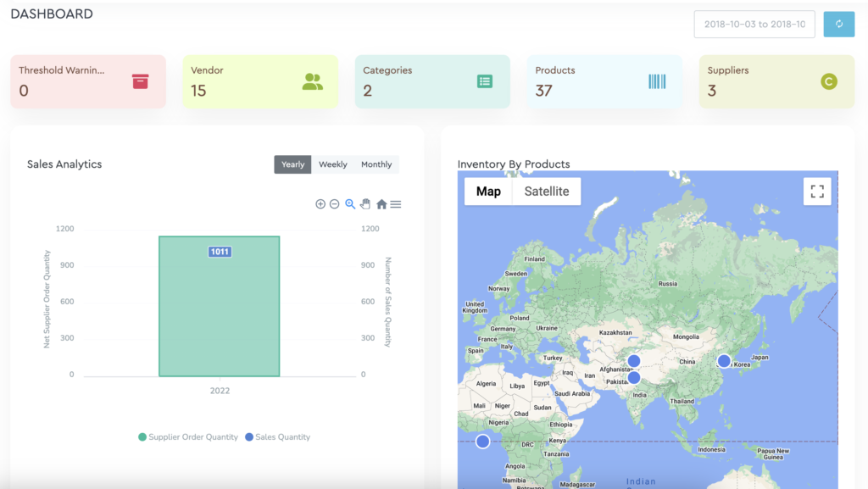Switch map to Satellite view
Image resolution: width=868 pixels, height=489 pixels.
tap(547, 192)
